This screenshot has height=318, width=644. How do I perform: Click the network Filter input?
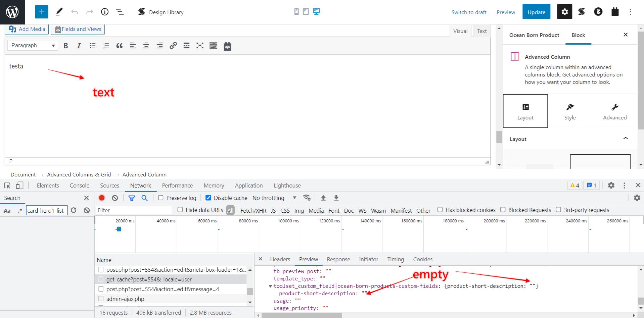pos(133,210)
